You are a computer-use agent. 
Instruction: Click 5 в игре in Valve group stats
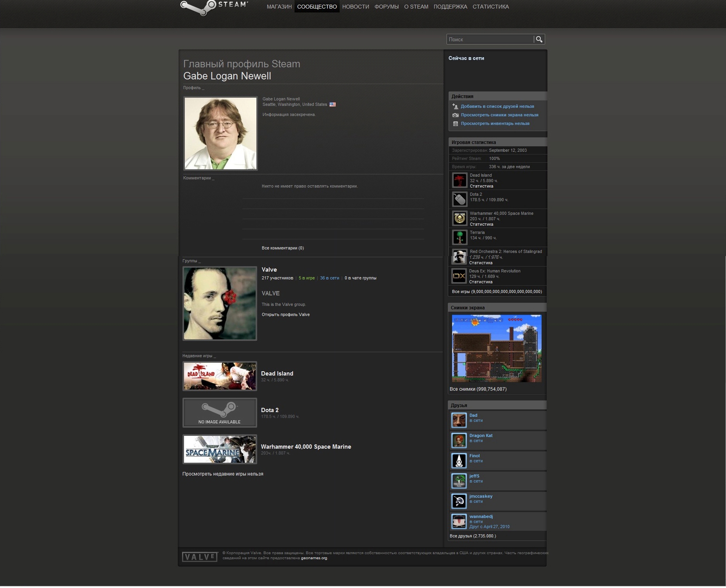(x=307, y=278)
